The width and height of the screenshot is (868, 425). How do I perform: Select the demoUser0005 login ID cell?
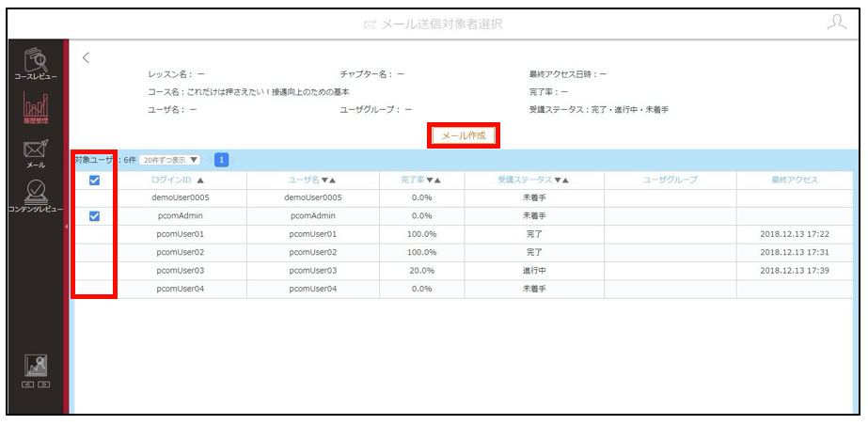(x=182, y=198)
